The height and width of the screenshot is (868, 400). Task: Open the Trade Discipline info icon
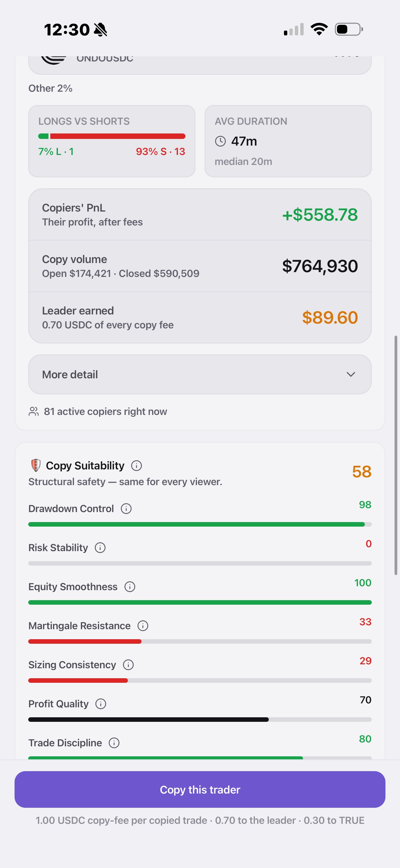[x=114, y=743]
